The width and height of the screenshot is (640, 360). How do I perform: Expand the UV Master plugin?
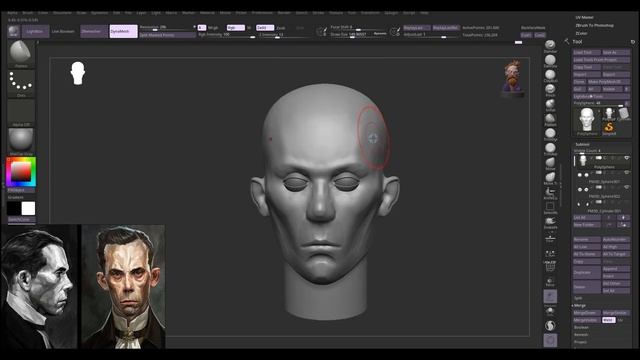pos(584,18)
